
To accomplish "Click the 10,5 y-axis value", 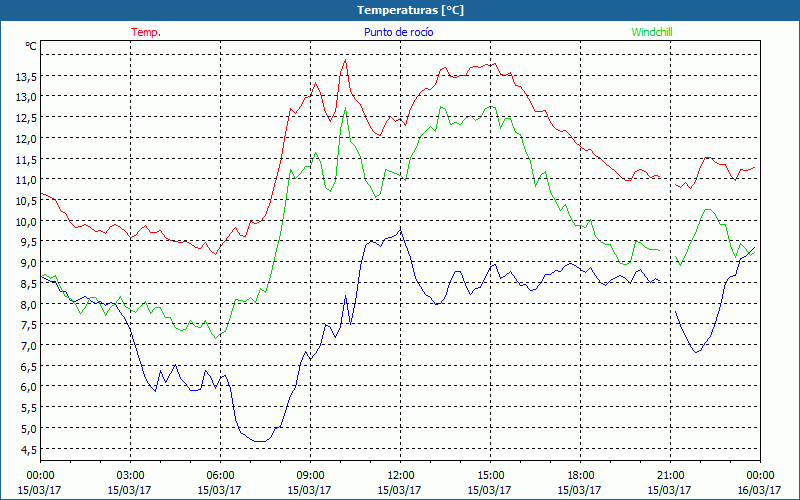I will [26, 201].
